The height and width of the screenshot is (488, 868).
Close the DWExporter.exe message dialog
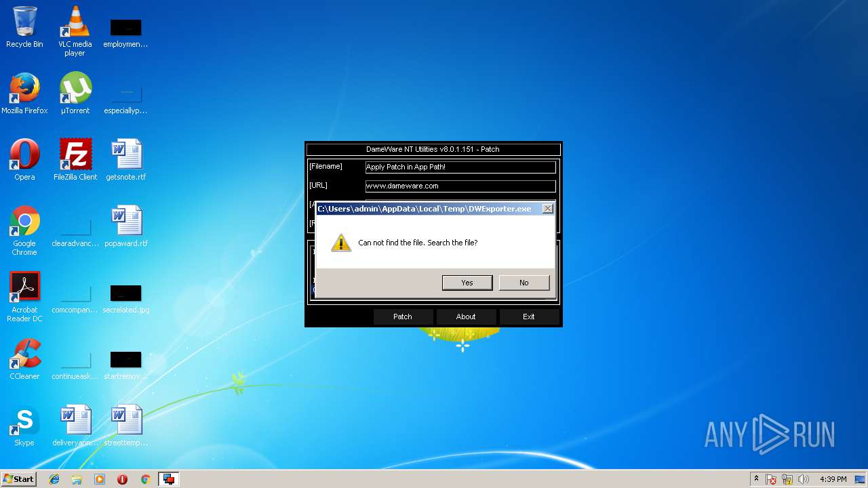(547, 209)
